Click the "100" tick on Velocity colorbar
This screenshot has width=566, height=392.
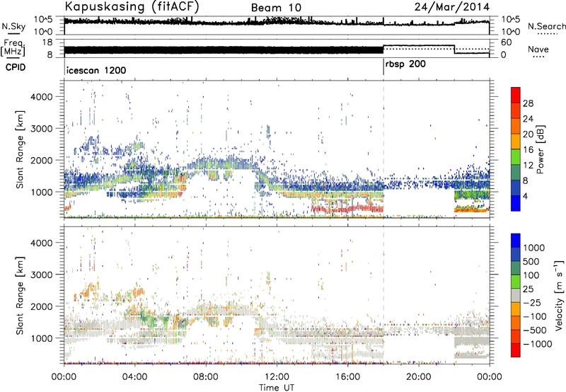pyautogui.click(x=531, y=275)
